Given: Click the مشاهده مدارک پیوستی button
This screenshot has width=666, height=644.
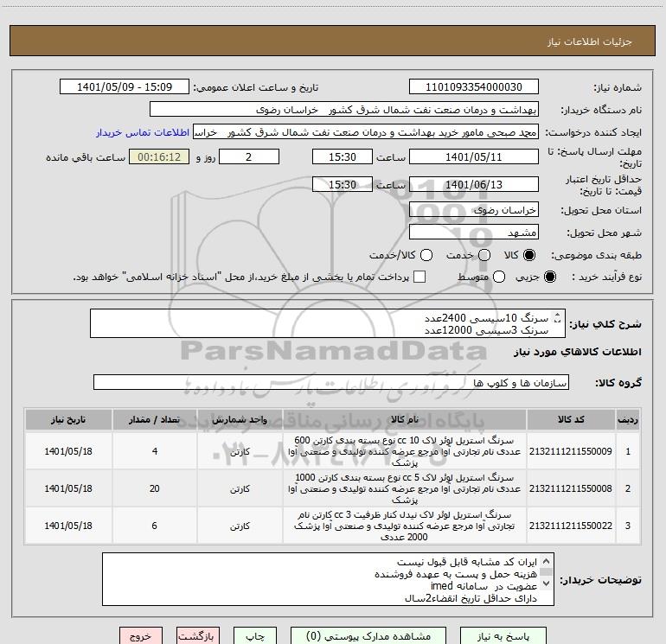Looking at the screenshot, I should 368,636.
